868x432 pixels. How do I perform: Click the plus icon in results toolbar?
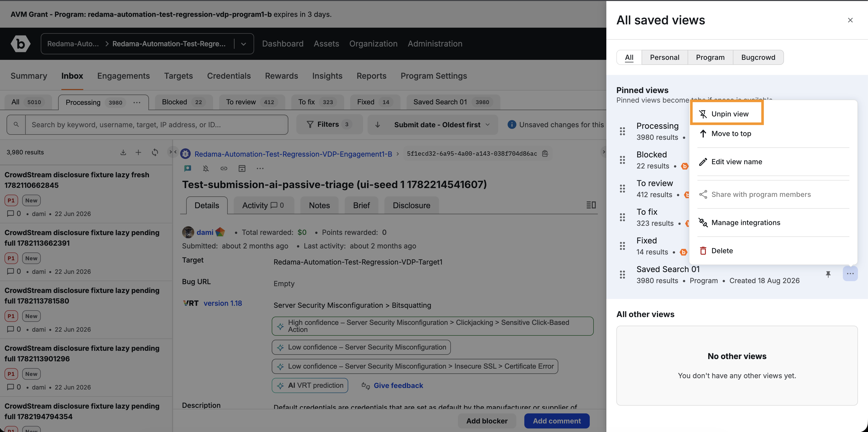(x=138, y=152)
